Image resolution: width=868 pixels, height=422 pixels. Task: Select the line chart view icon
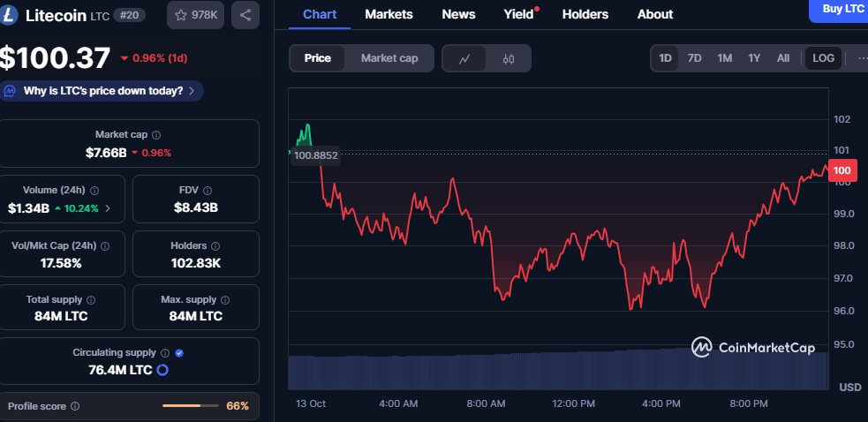464,58
